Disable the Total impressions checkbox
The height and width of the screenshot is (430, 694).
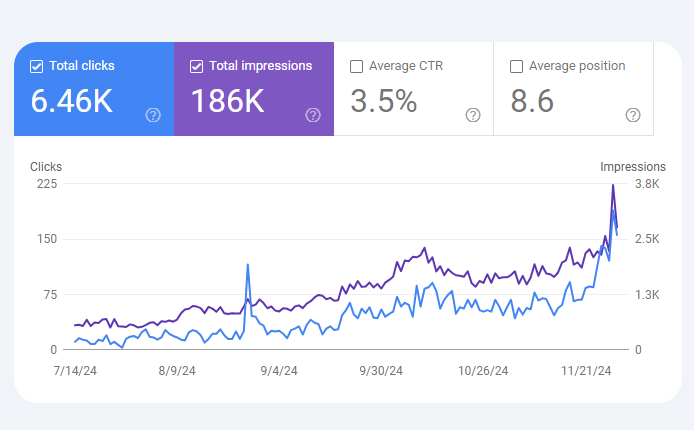[x=197, y=67]
